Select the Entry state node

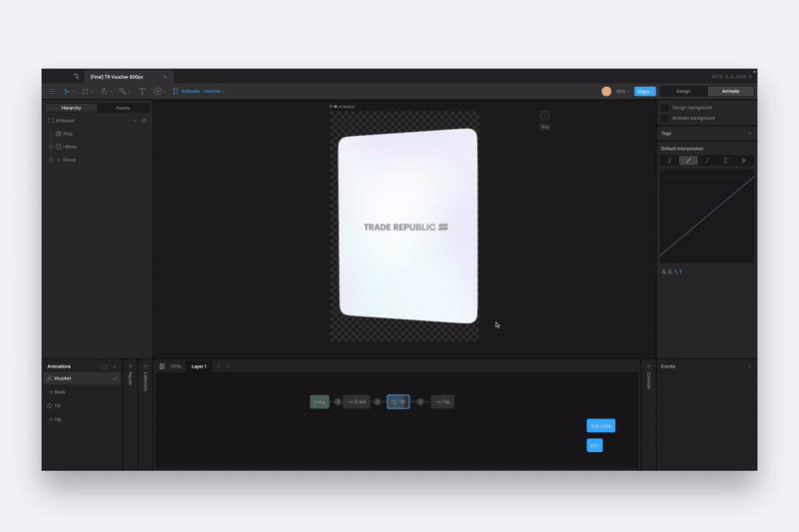point(320,401)
